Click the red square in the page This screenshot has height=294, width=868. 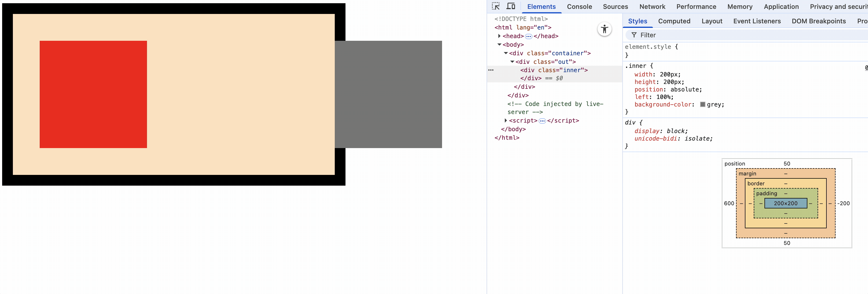click(x=93, y=94)
